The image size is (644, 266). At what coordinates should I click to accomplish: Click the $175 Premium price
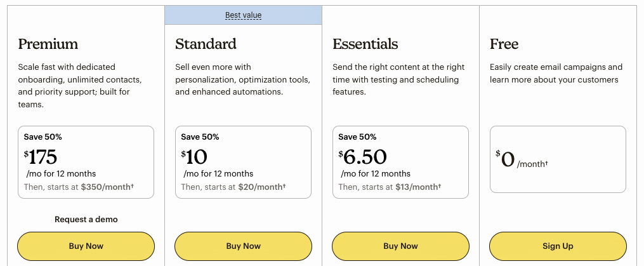(41, 157)
